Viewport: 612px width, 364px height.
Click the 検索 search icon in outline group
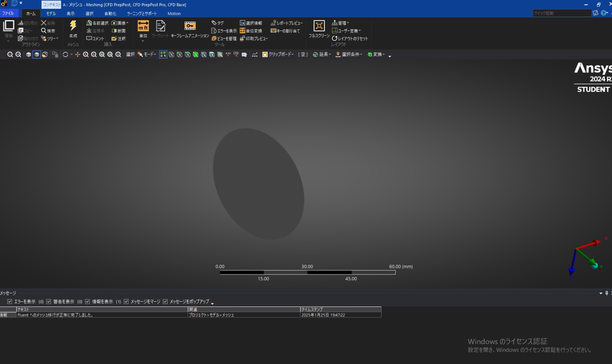click(x=48, y=31)
